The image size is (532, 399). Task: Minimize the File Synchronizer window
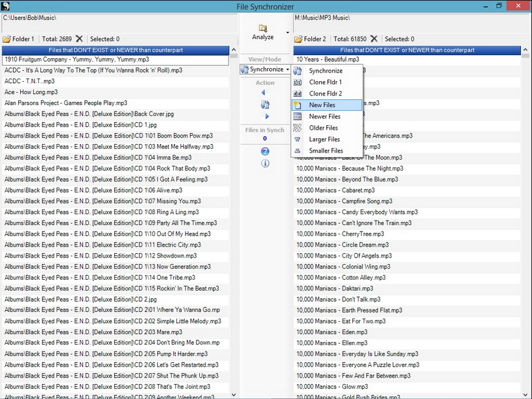pos(486,6)
